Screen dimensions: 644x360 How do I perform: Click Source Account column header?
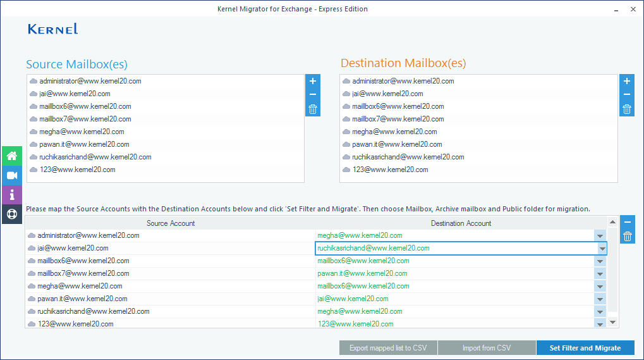click(x=171, y=223)
